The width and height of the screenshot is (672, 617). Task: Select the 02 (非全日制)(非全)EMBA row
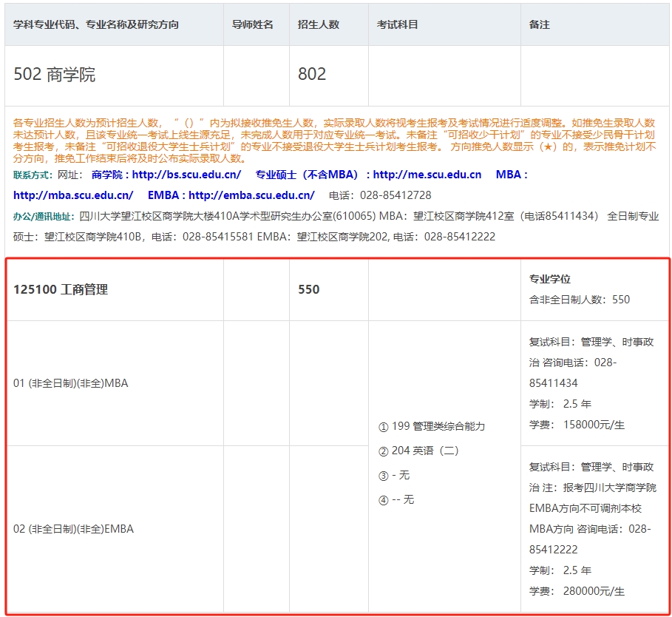[73, 529]
